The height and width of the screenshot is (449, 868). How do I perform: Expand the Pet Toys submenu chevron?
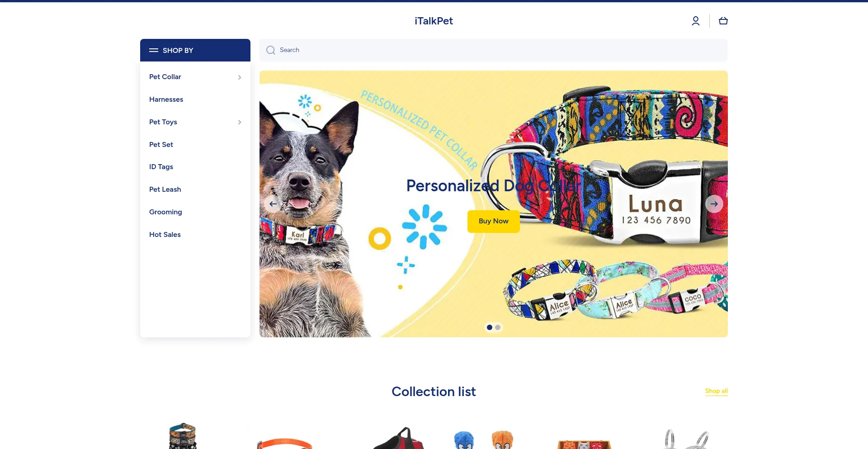240,122
